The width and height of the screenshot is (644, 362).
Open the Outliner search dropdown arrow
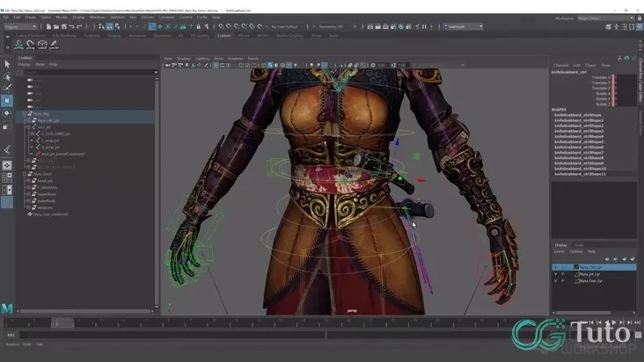click(156, 72)
